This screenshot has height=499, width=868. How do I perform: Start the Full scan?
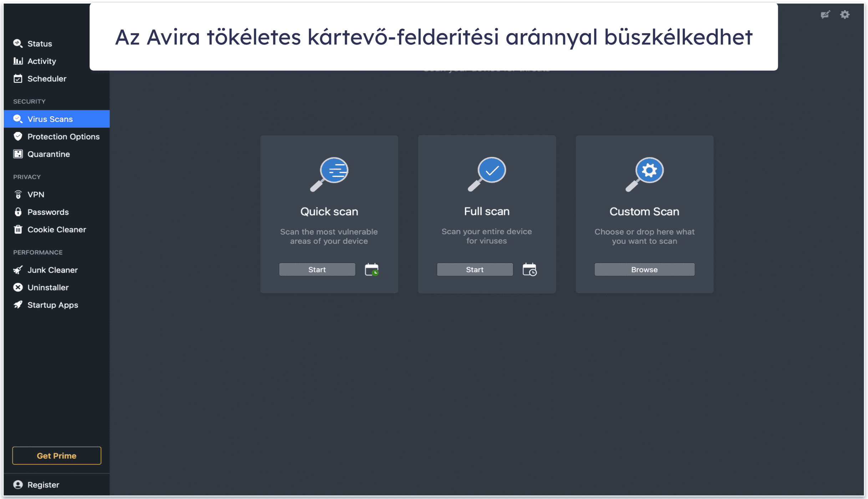(475, 269)
